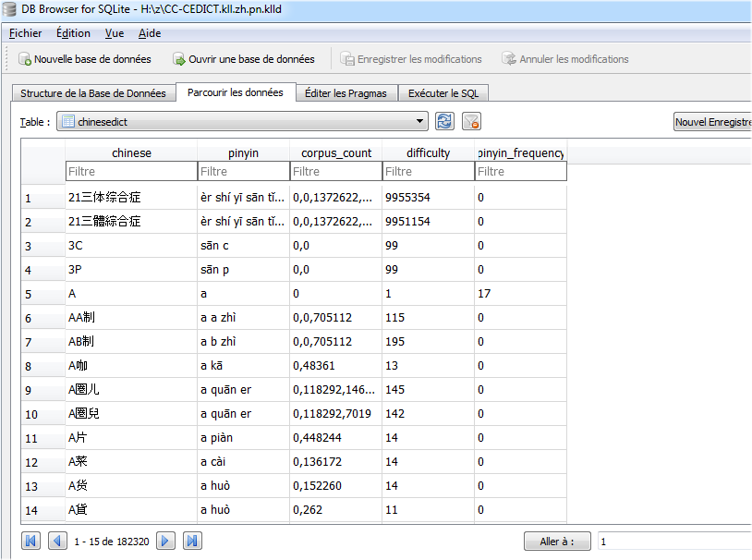Select row header 14
The image size is (752, 560).
[x=43, y=509]
